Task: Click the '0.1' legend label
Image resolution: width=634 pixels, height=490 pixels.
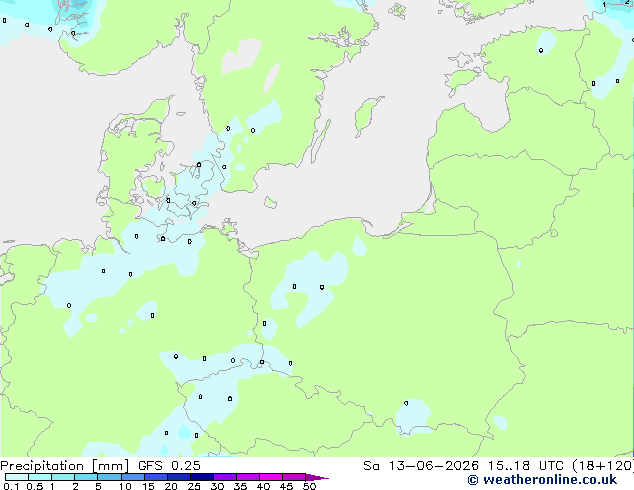Action: [x=11, y=486]
